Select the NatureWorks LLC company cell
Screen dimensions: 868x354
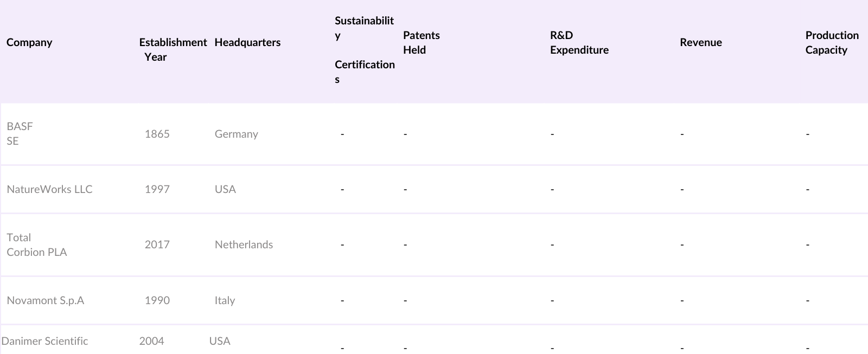click(49, 189)
